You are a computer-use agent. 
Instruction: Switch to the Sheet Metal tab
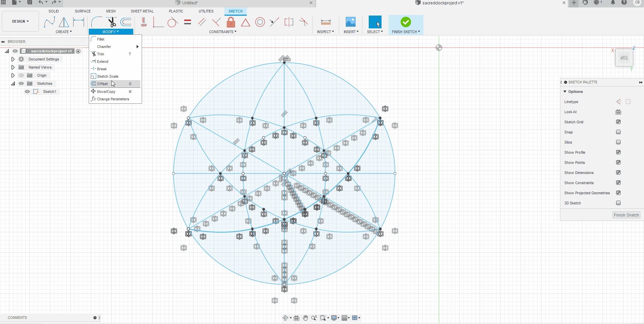coord(142,11)
